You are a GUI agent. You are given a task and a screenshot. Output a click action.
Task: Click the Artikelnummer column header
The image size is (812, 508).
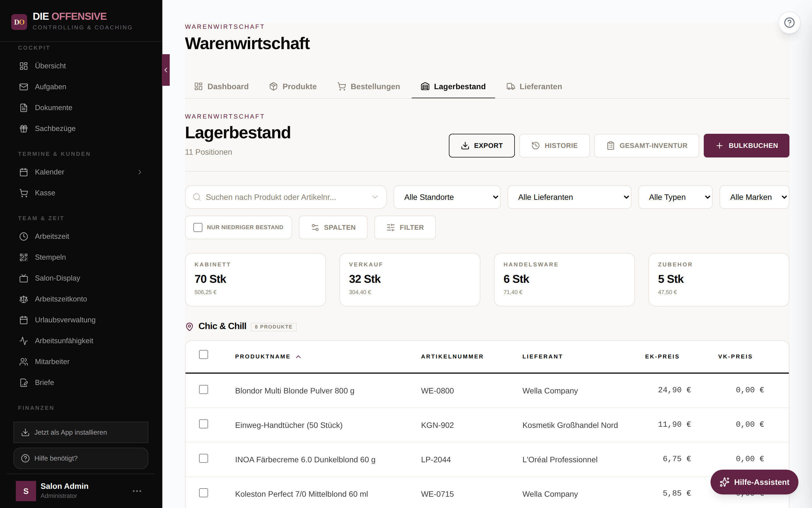[452, 356]
